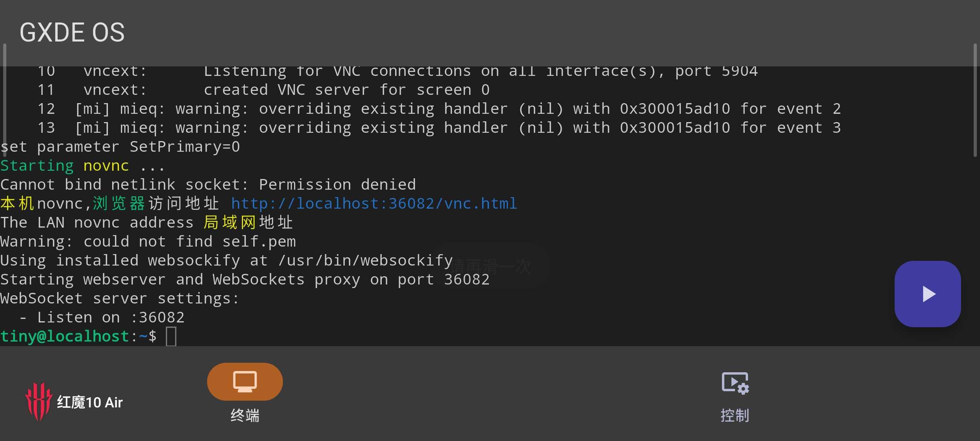Open the localhost:36082/vnc.html link

(x=374, y=204)
